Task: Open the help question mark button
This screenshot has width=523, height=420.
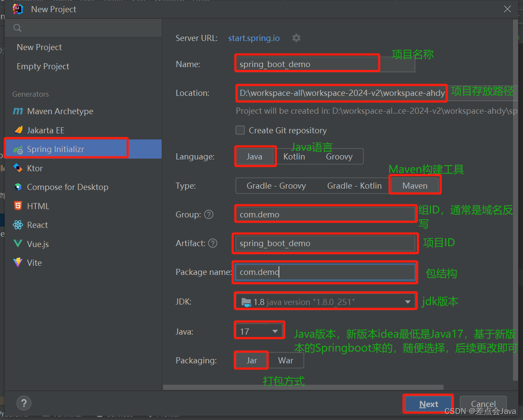Action: (24, 403)
